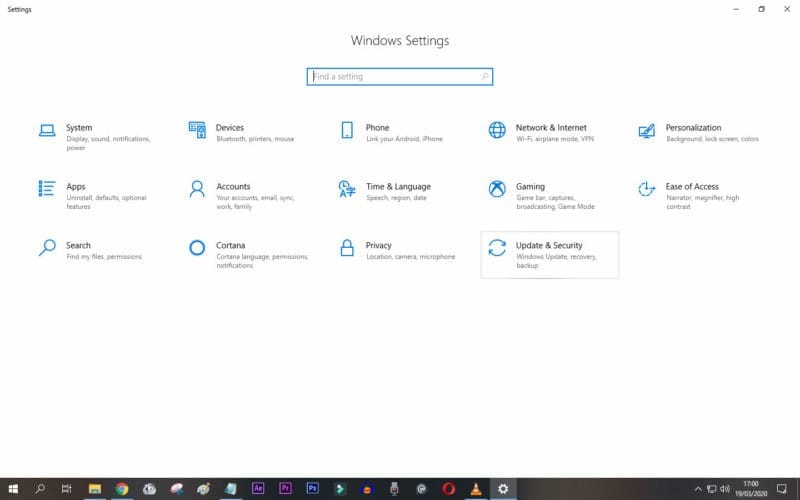
Task: Launch Google Chrome from the taskbar
Action: pyautogui.click(x=122, y=489)
